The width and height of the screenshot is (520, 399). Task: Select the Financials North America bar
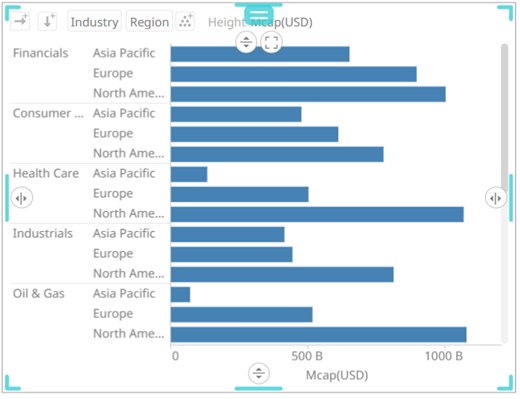click(308, 94)
